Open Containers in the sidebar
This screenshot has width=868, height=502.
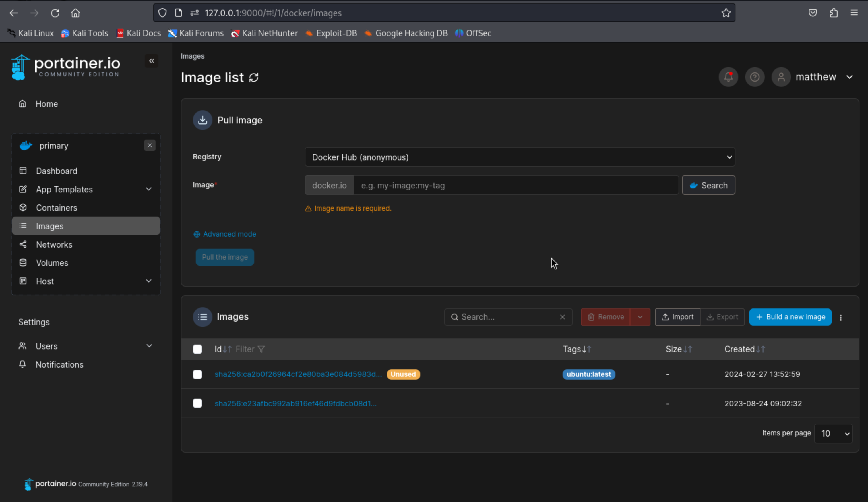tap(57, 208)
